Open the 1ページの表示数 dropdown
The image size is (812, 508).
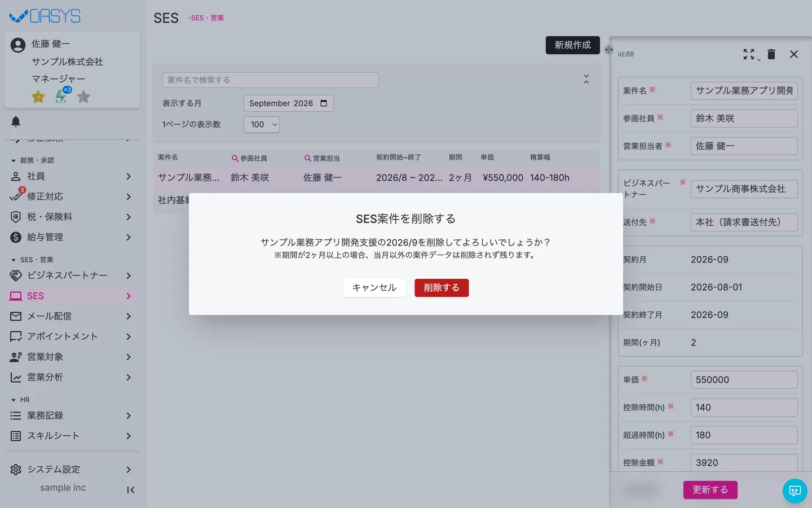(262, 125)
